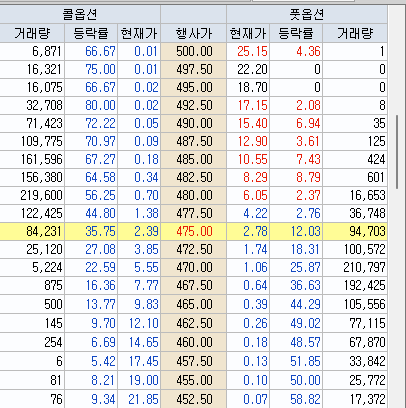The image size is (406, 408).
Task: Select strike price 500.00 cell
Action: pos(194,52)
